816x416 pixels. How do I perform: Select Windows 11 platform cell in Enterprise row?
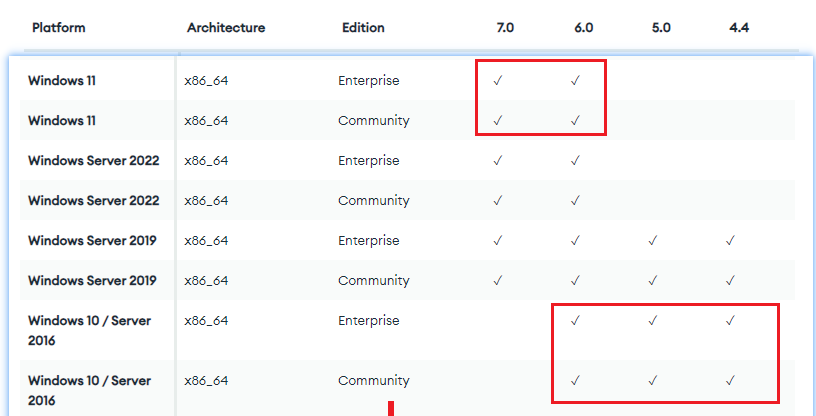pos(62,81)
